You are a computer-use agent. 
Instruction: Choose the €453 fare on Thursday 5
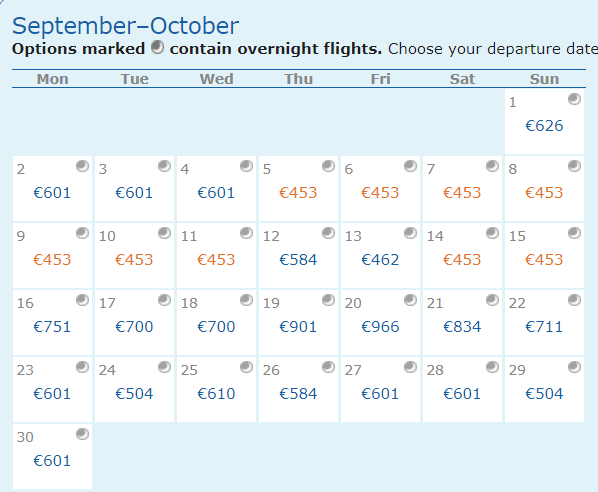(298, 193)
